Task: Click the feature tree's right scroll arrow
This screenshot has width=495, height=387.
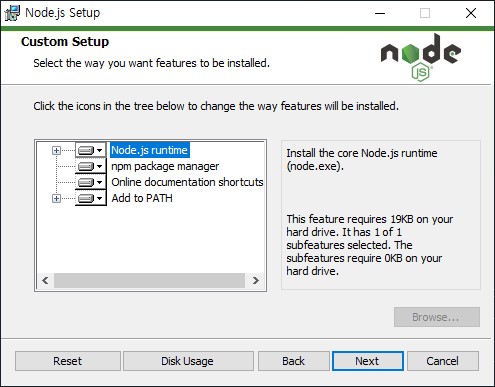Action: pyautogui.click(x=256, y=281)
